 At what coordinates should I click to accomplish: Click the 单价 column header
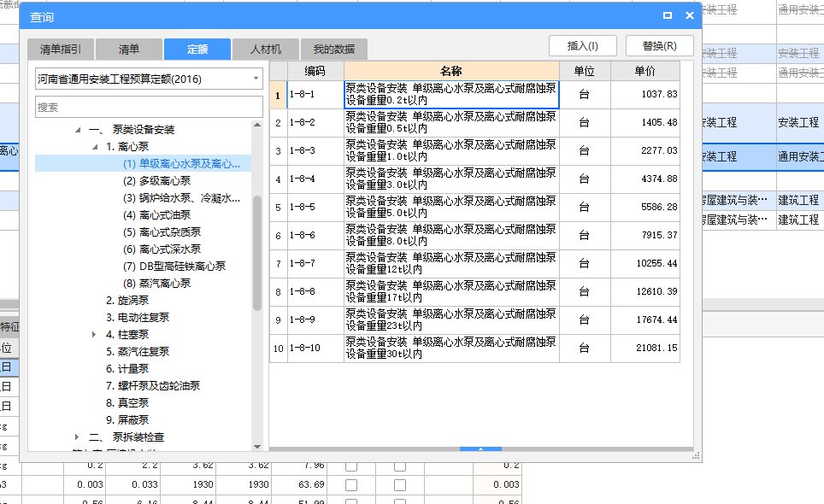644,71
